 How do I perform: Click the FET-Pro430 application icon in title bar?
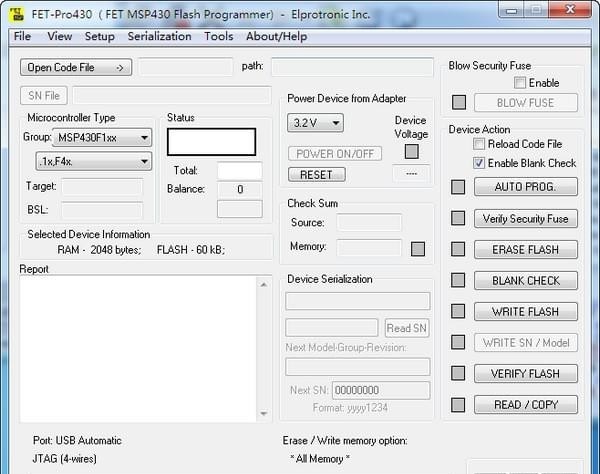coord(17,14)
